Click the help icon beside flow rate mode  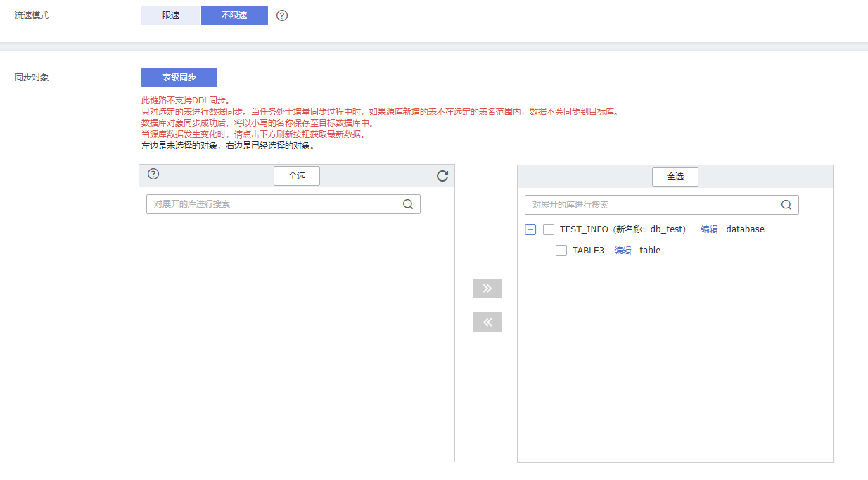[282, 15]
